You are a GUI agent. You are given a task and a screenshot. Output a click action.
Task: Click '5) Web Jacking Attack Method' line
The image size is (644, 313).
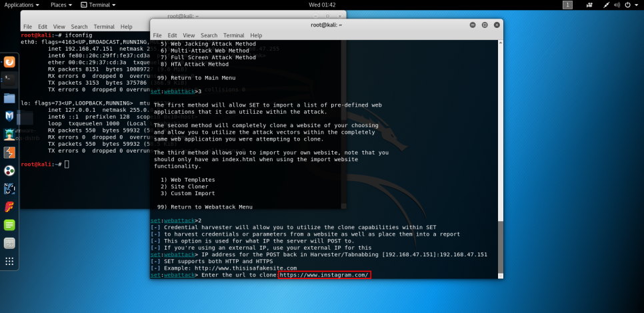point(208,44)
